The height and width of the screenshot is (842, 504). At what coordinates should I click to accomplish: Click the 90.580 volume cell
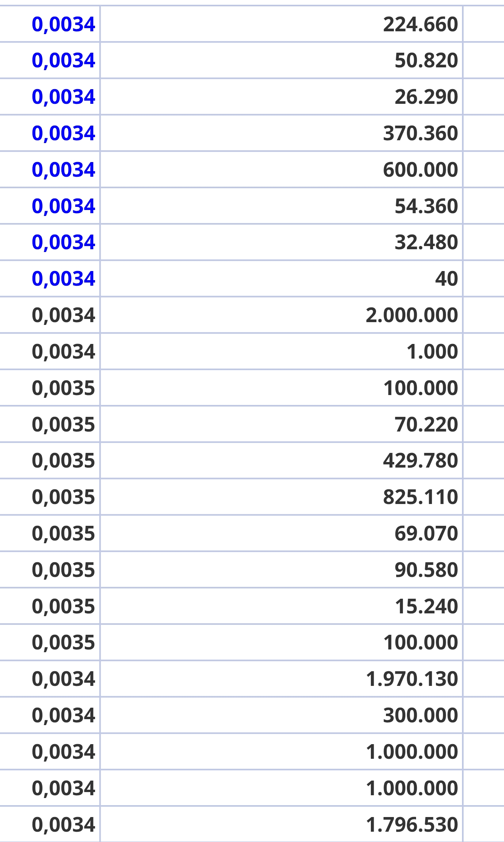pos(281,569)
